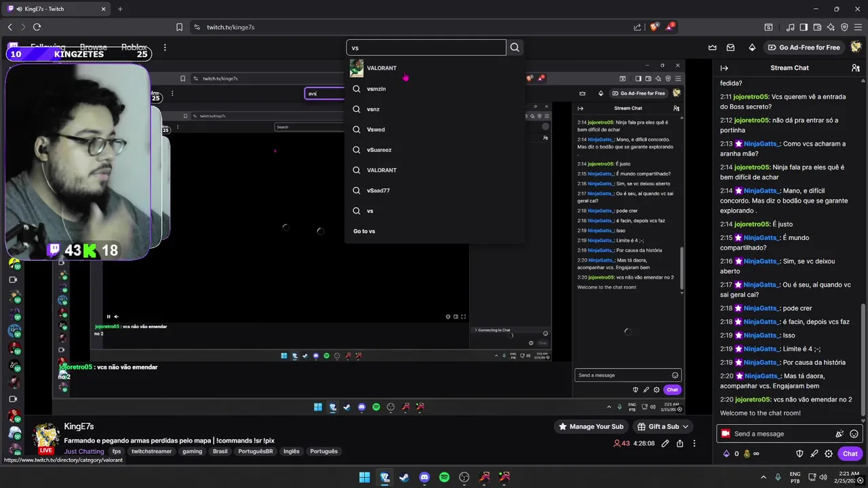Open the three-dot more options under the video

point(694,443)
